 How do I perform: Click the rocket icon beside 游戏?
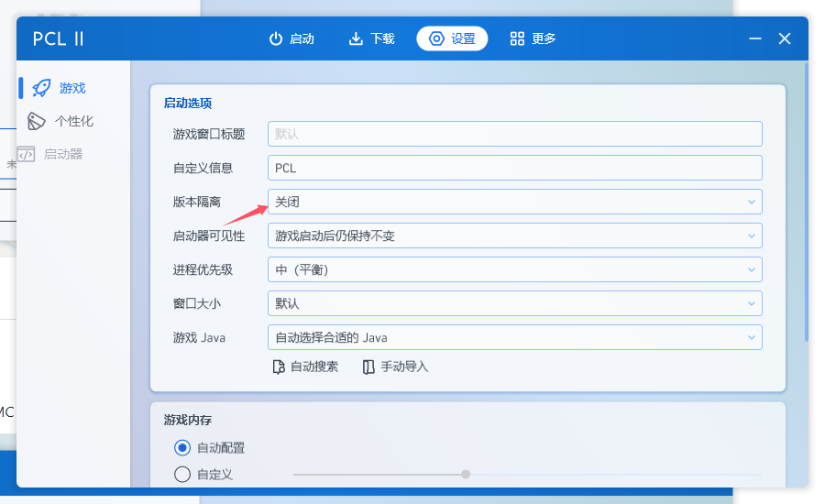point(41,88)
